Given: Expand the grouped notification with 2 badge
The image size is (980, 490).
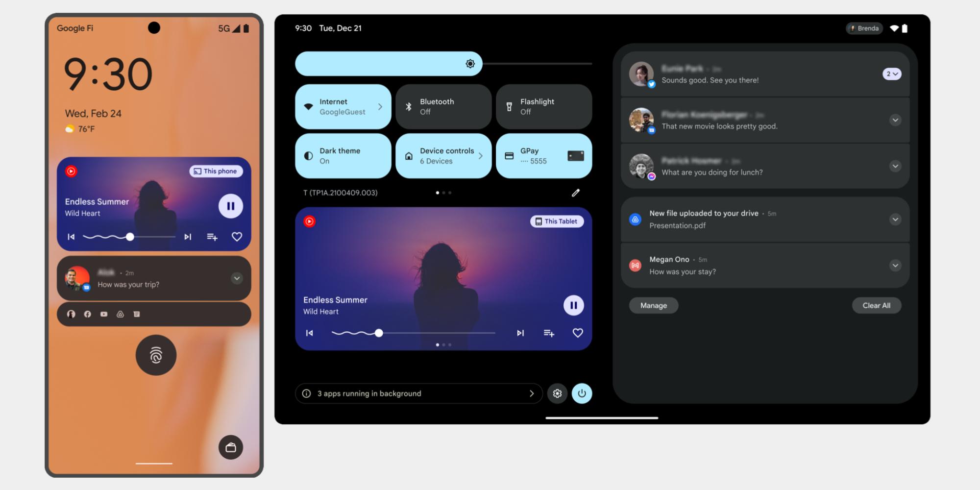Looking at the screenshot, I should tap(892, 74).
